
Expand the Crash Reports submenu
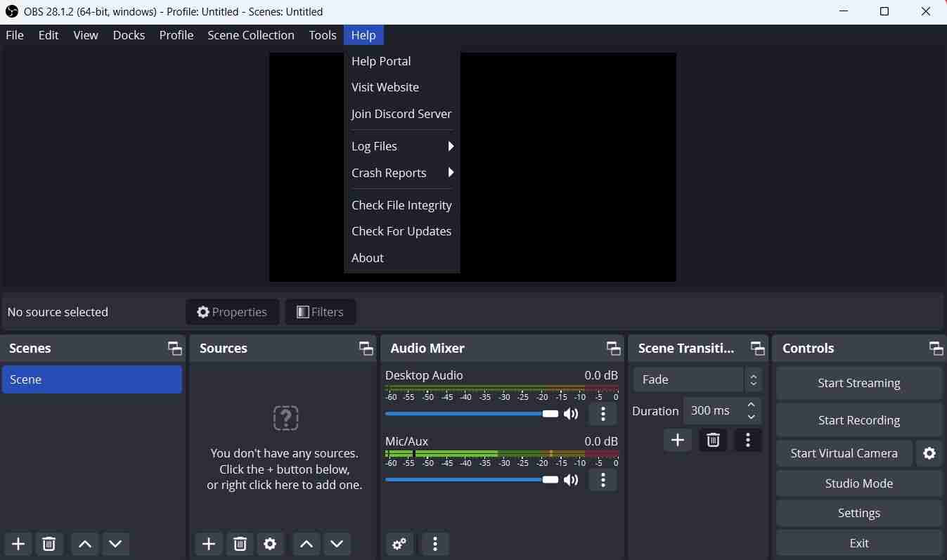tap(401, 173)
